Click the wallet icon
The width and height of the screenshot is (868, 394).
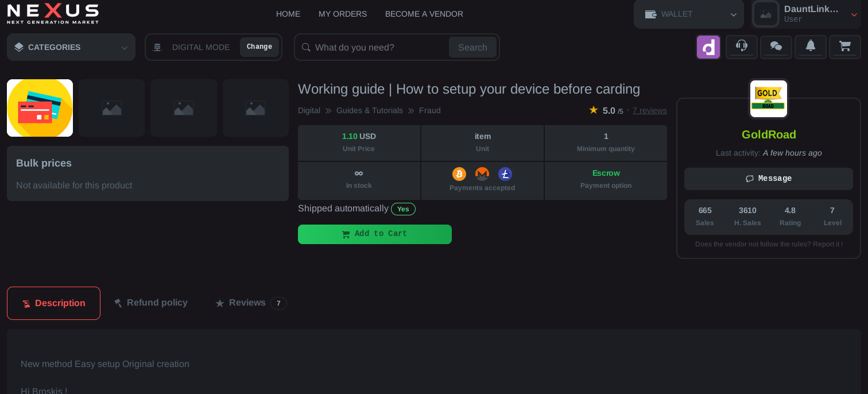click(650, 14)
